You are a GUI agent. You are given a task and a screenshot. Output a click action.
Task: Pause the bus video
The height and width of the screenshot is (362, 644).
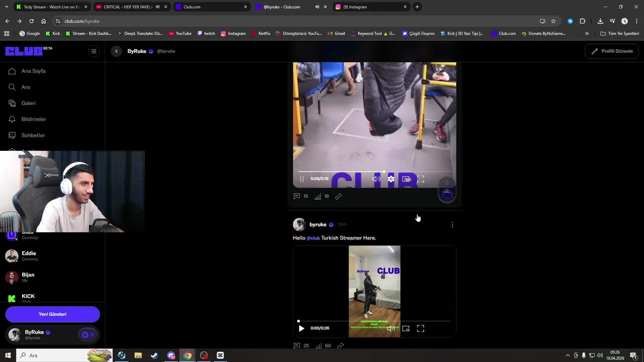pyautogui.click(x=302, y=179)
